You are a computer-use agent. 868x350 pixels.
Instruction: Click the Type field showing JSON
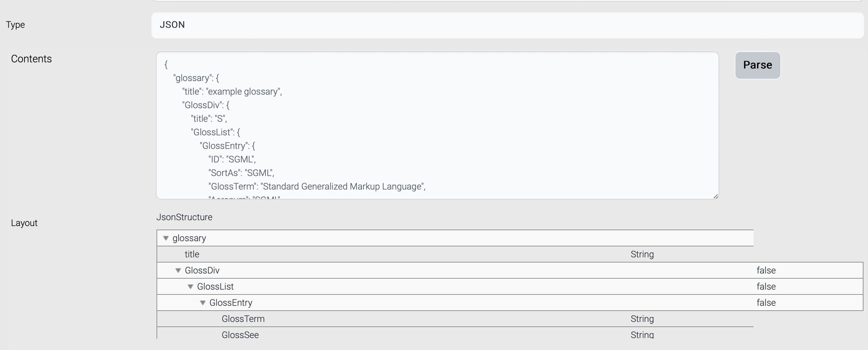(507, 25)
